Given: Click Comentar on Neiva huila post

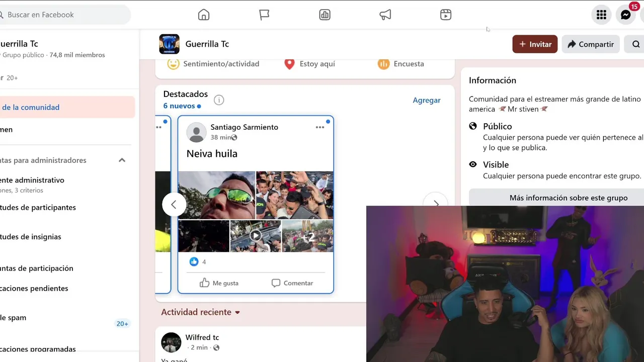Looking at the screenshot, I should point(292,283).
